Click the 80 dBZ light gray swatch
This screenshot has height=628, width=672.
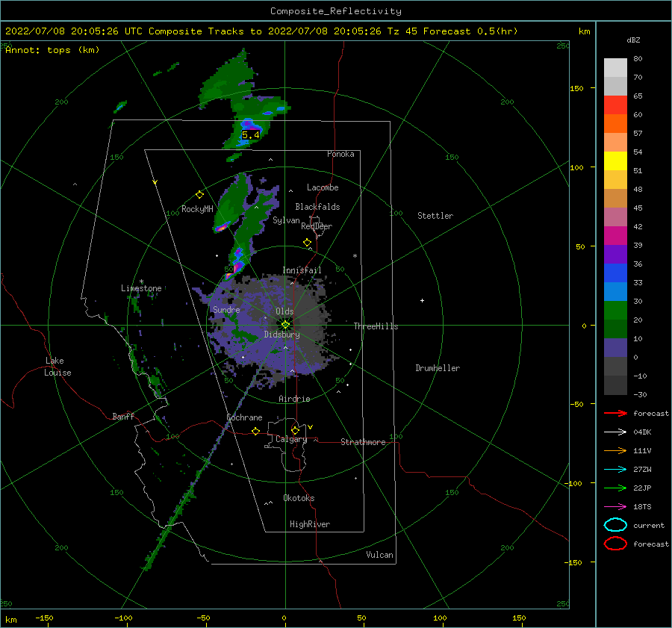click(x=615, y=67)
